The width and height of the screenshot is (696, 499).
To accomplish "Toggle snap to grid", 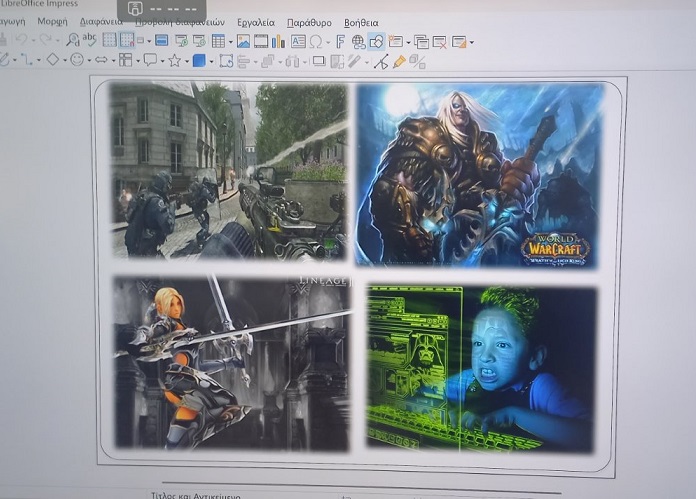I will click(x=127, y=40).
